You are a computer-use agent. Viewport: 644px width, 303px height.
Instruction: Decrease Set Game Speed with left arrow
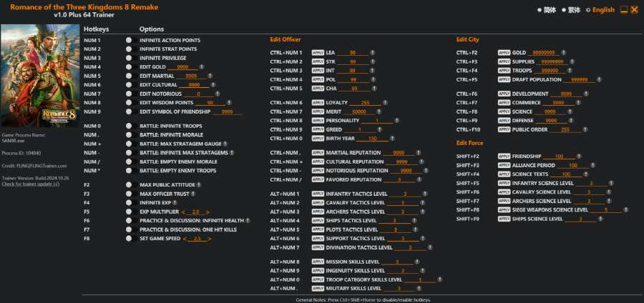(x=185, y=239)
